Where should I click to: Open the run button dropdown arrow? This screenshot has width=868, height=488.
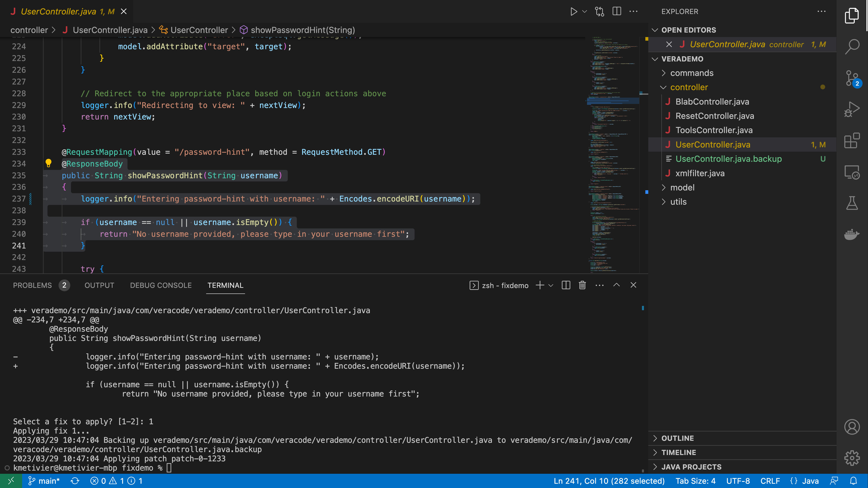pos(585,12)
